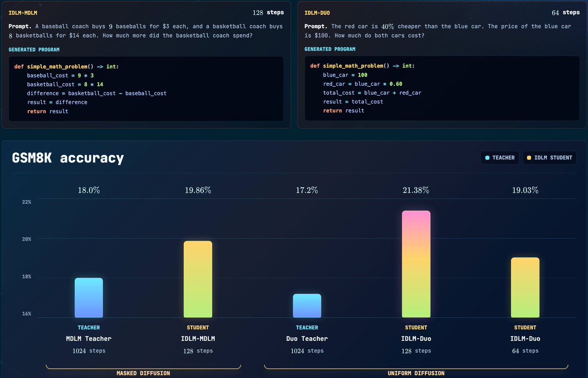588x378 pixels.
Task: Click TEACHER tag above Duo Teacher
Action: 307,328
